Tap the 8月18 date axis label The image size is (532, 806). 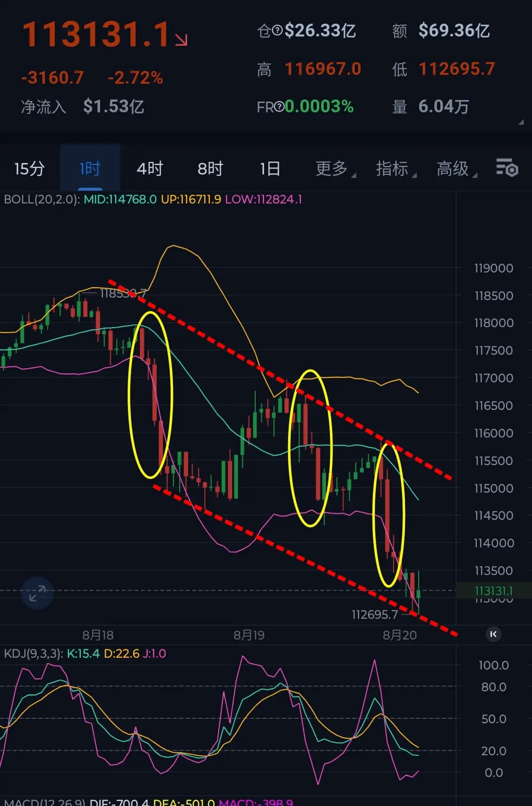[x=98, y=635]
